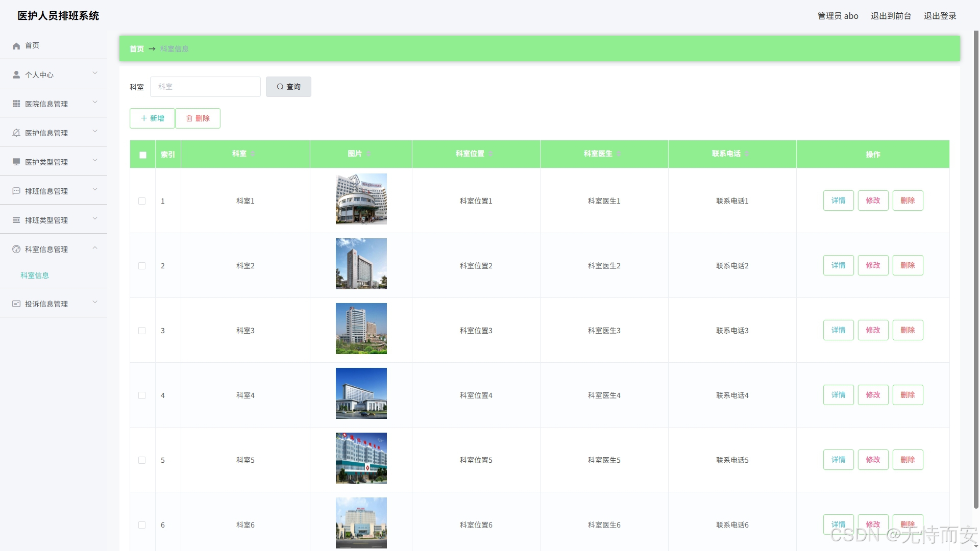Click the person icon for 个人中心
This screenshot has width=980, height=551.
(x=16, y=75)
